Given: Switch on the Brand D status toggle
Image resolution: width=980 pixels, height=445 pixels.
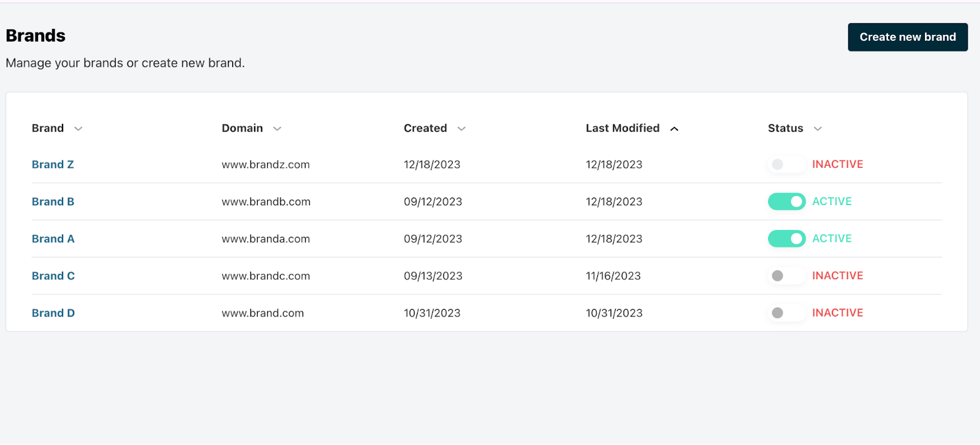Looking at the screenshot, I should point(786,313).
